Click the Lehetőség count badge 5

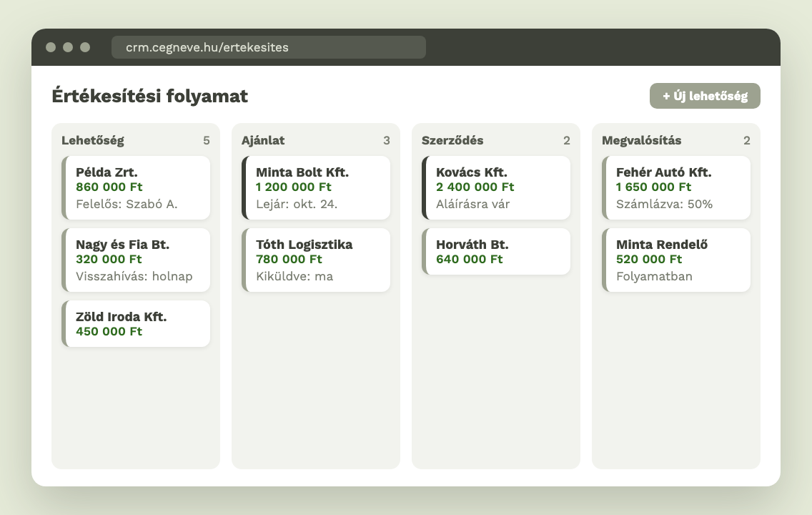207,140
